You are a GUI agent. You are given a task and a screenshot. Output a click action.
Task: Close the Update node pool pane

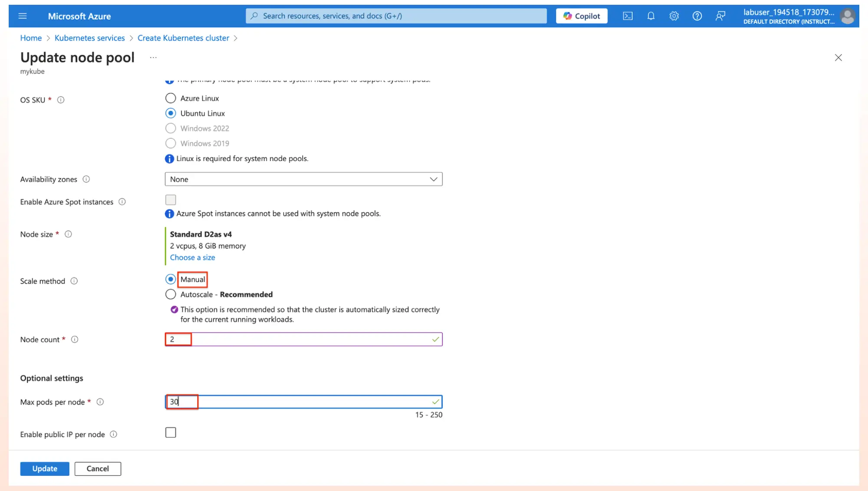(838, 58)
